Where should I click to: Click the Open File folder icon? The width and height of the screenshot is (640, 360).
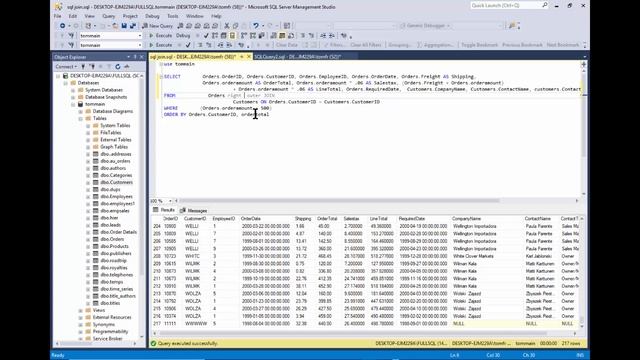pos(116,26)
